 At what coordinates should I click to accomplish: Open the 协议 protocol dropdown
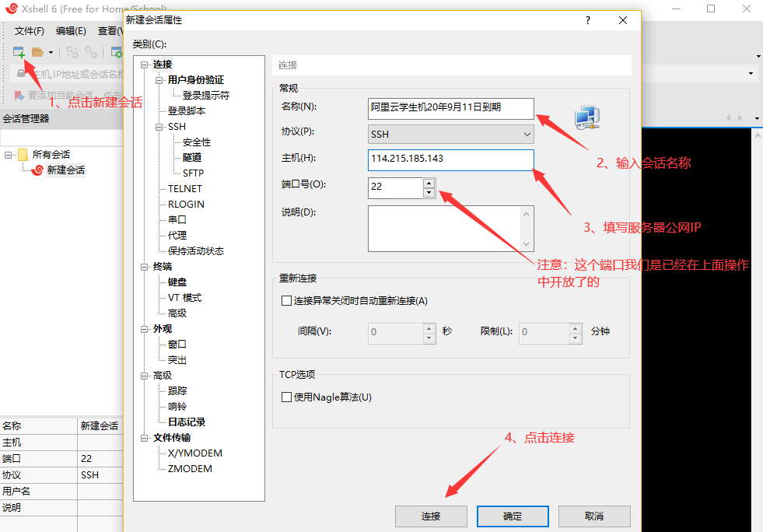click(529, 134)
